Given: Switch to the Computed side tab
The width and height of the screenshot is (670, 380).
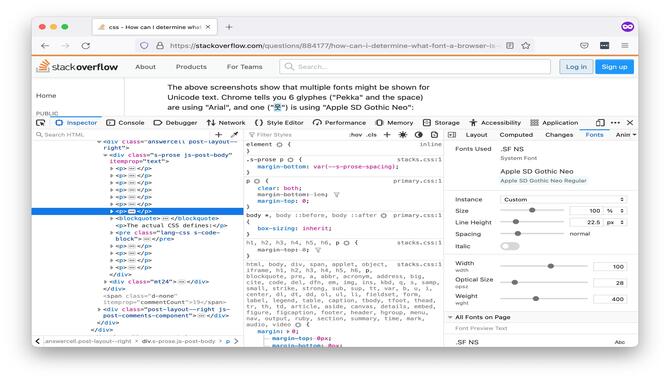Looking at the screenshot, I should click(x=516, y=135).
